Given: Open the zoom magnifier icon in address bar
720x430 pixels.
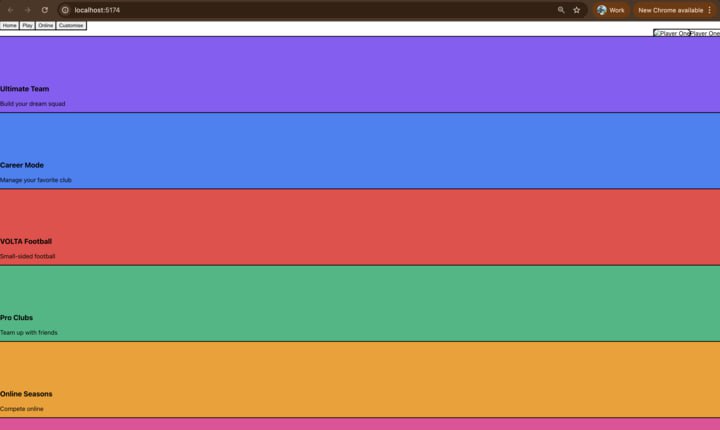Looking at the screenshot, I should point(561,10).
